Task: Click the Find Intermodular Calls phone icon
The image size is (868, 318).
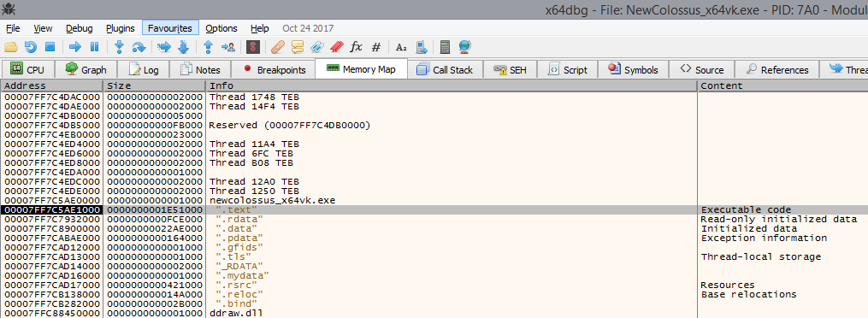Action: 421,47
